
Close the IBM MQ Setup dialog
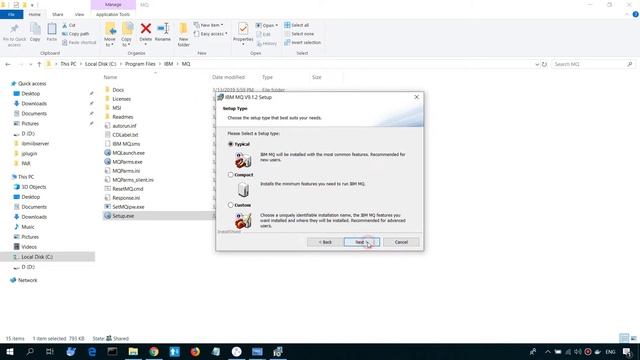coord(416,97)
